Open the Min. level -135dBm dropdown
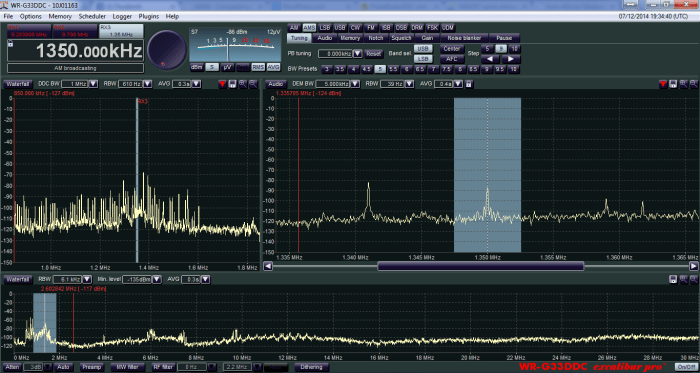Viewport: 700px width, 373px height. click(x=157, y=279)
